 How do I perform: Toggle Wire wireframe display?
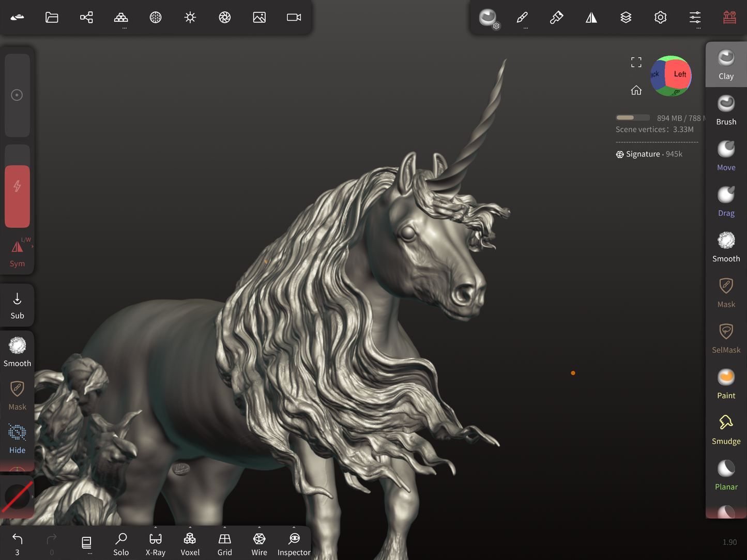pyautogui.click(x=259, y=544)
